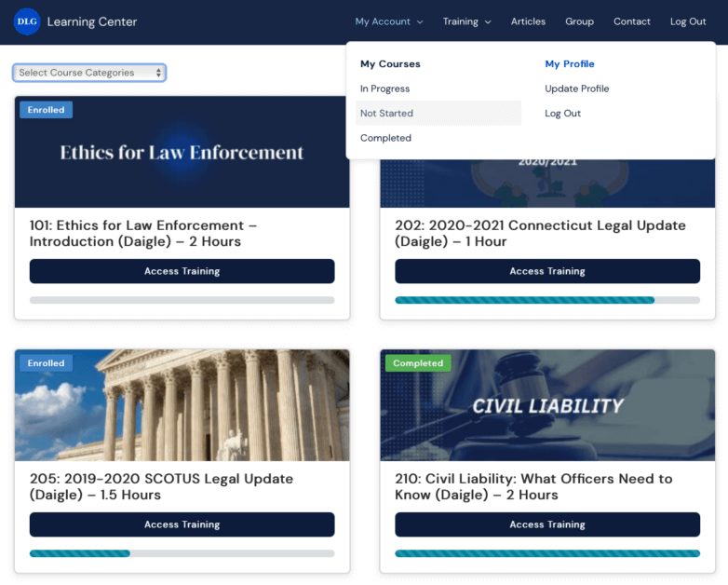Viewport: 728px width, 585px height.
Task: Select In Progress under My Courses
Action: click(x=384, y=88)
